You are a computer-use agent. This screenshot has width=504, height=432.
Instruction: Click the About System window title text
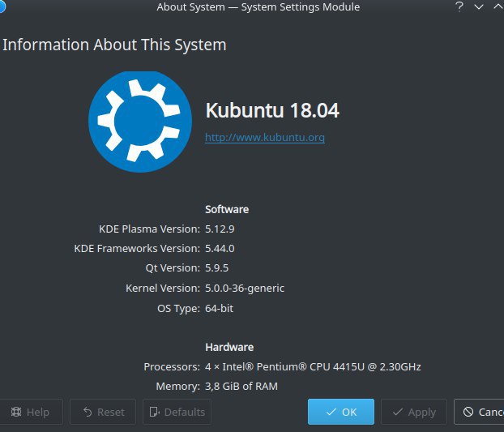coord(258,7)
